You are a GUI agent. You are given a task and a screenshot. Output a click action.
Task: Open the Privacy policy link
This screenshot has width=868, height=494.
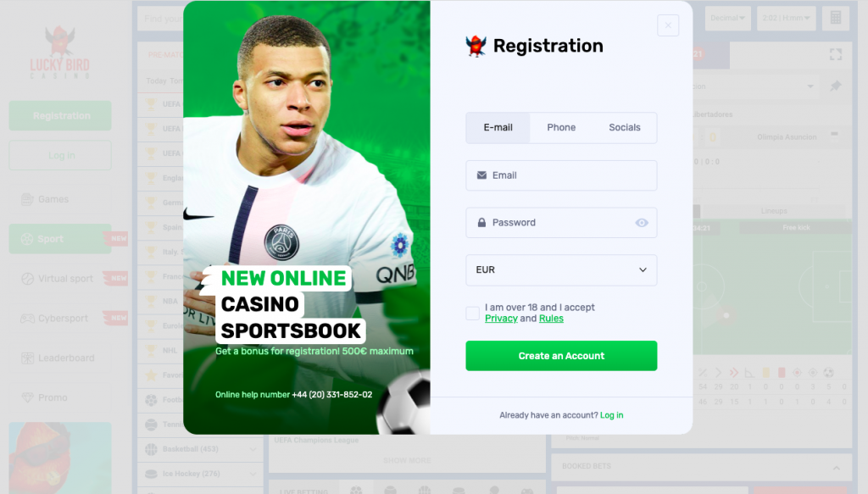click(501, 319)
